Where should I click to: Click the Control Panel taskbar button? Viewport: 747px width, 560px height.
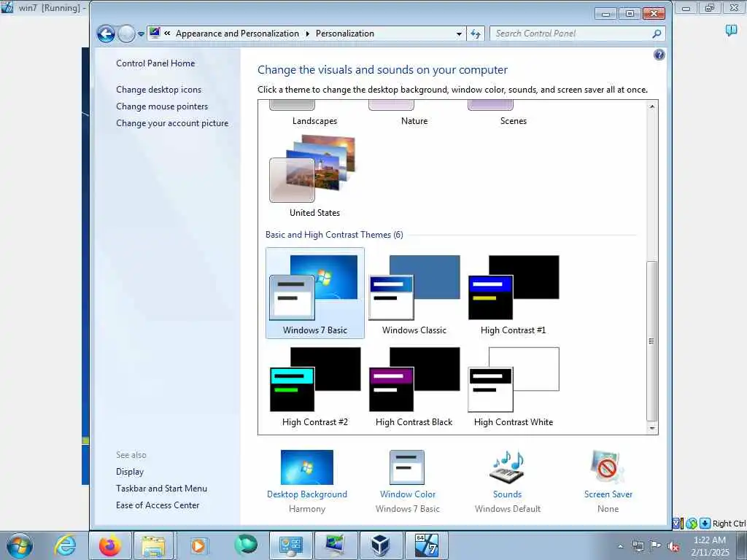click(290, 545)
